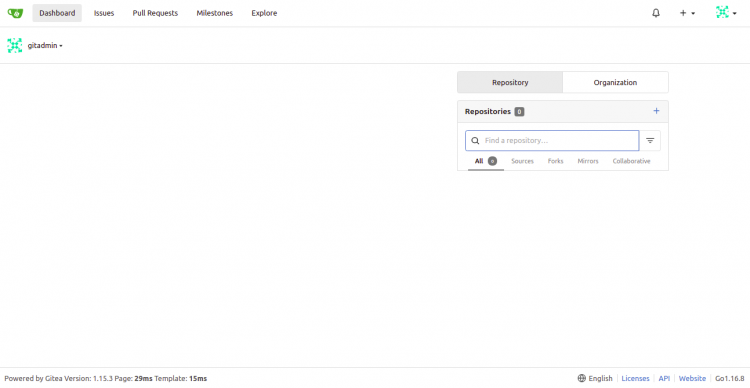Open the Licenses footer link
The image size is (750, 388).
(x=635, y=378)
